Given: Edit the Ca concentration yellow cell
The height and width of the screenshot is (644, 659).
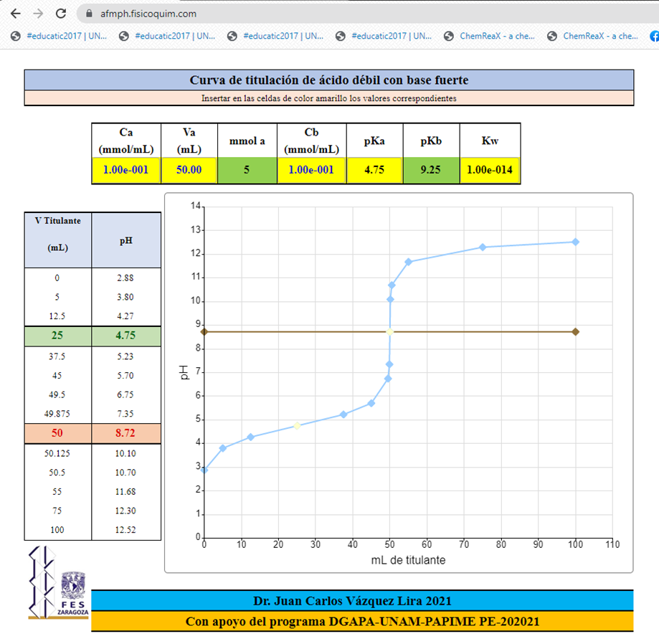Looking at the screenshot, I should (126, 171).
